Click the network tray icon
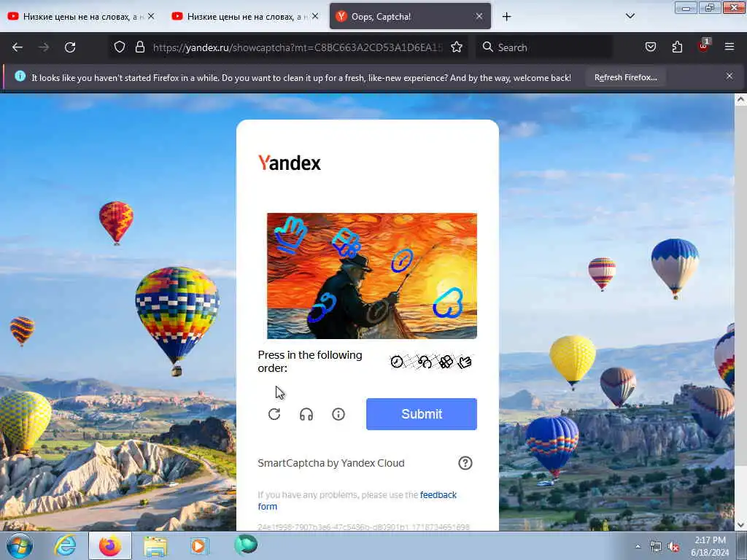This screenshot has height=560, width=747. pos(656,547)
